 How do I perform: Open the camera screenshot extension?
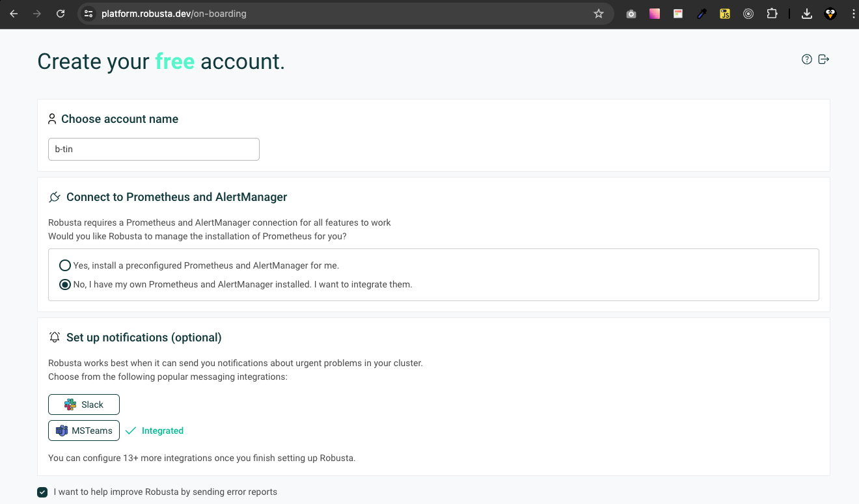631,14
